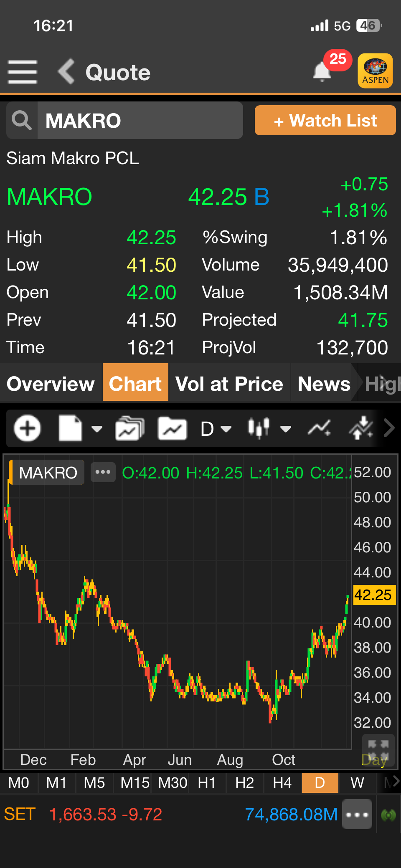Select the H1 timeframe
Screen dimensions: 401x868
pos(207,782)
